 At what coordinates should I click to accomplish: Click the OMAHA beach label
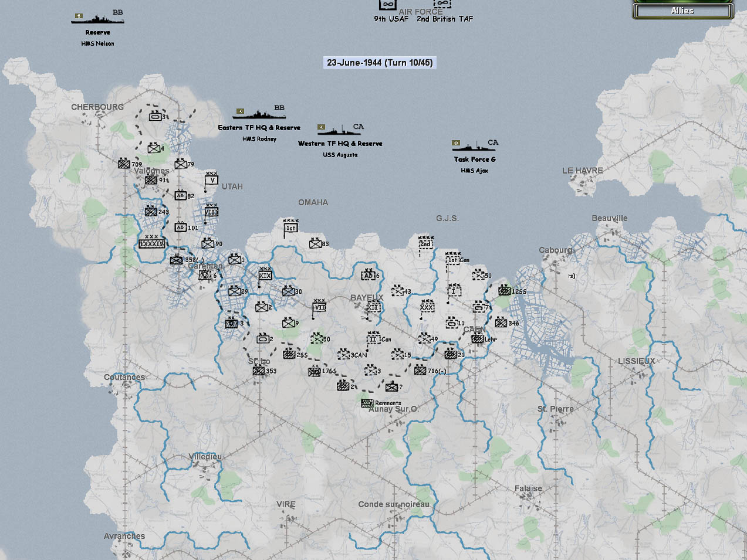click(313, 202)
